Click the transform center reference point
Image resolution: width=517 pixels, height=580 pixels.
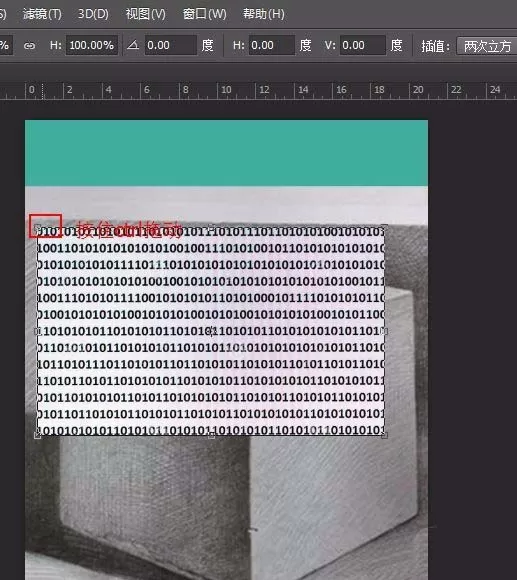pyautogui.click(x=212, y=331)
